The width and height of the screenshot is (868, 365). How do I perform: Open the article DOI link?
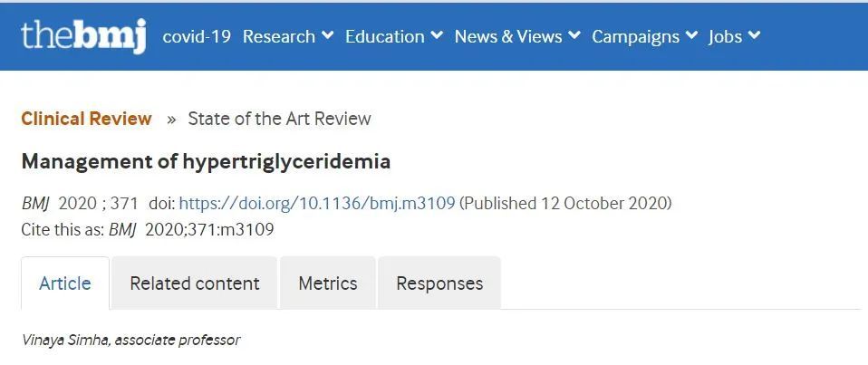pyautogui.click(x=316, y=203)
